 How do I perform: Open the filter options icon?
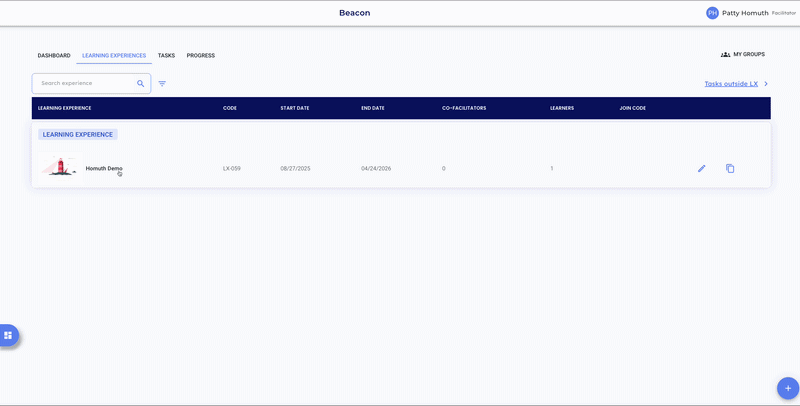[162, 84]
